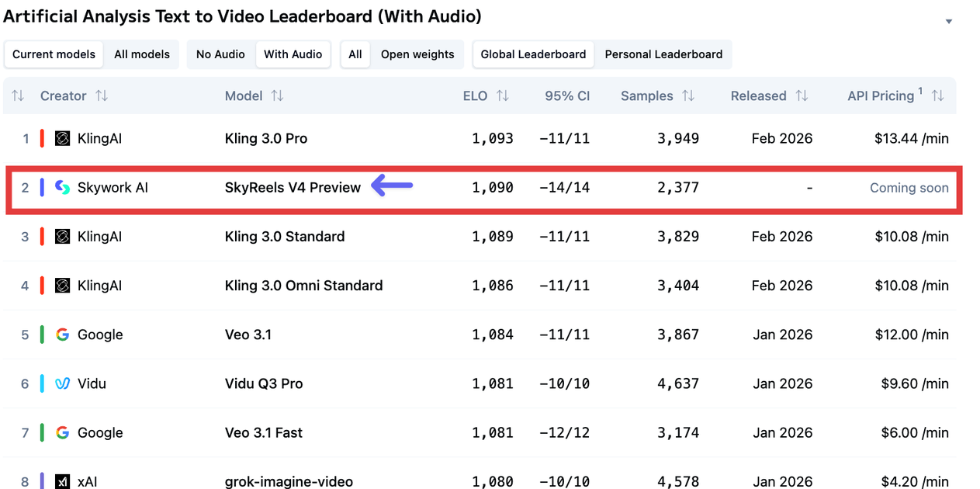
Task: Open the SkyReels V4 Preview model link
Action: point(293,188)
